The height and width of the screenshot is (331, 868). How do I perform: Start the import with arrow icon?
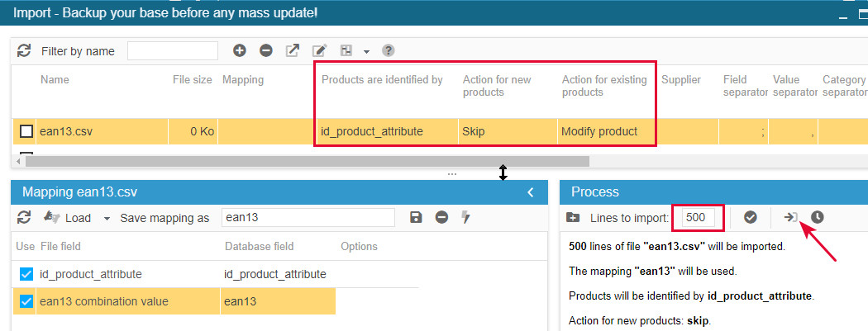[x=791, y=217]
